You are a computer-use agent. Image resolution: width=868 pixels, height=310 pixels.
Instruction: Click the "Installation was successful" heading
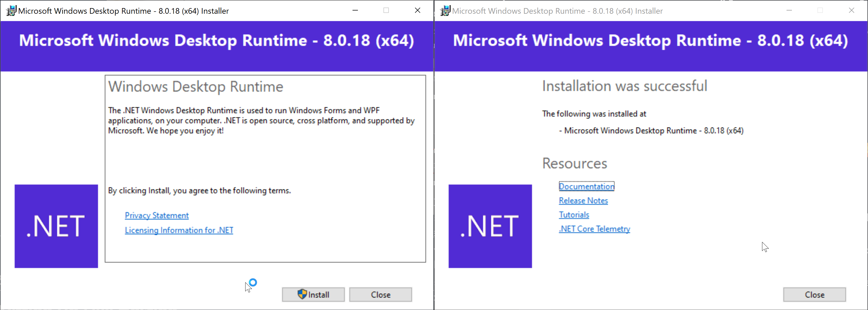624,86
